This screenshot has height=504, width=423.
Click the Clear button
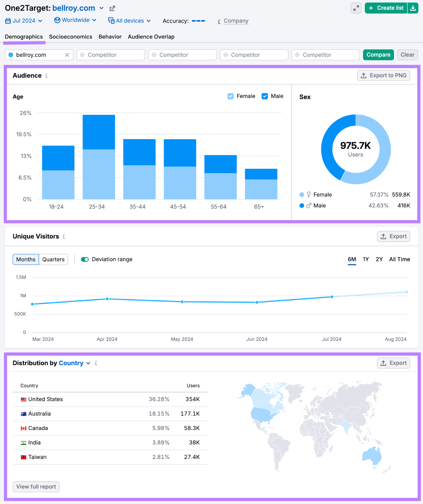408,55
